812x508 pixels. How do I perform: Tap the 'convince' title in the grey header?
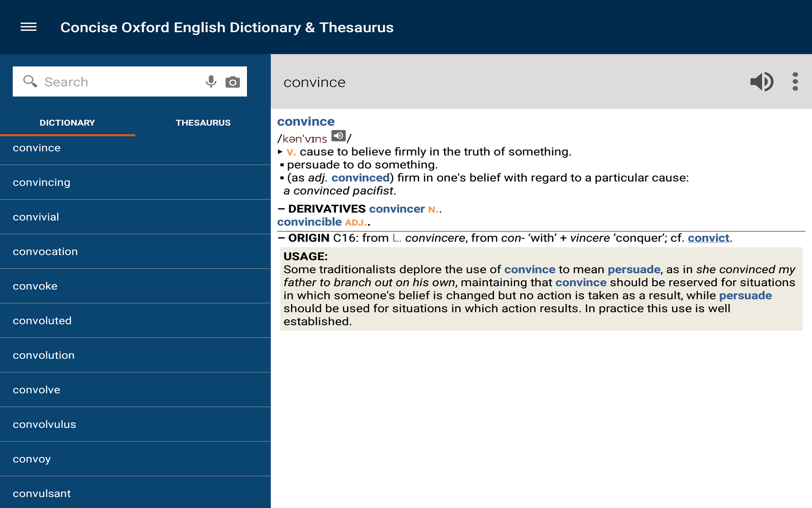click(x=314, y=82)
